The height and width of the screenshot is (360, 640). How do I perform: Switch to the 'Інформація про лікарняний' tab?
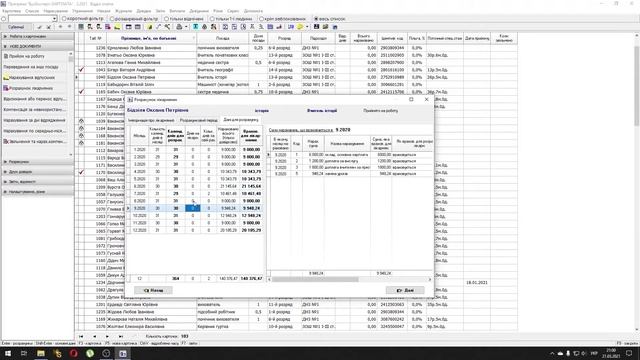151,120
